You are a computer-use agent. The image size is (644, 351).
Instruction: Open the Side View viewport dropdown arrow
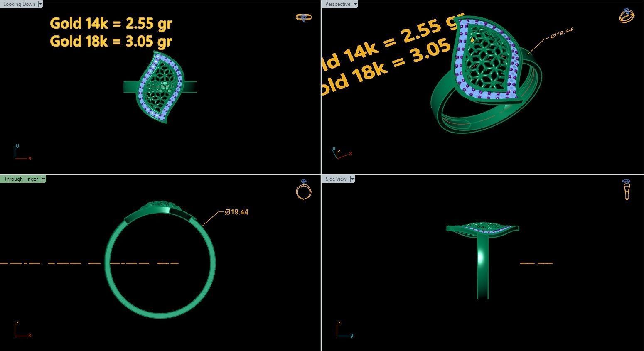pyautogui.click(x=352, y=179)
